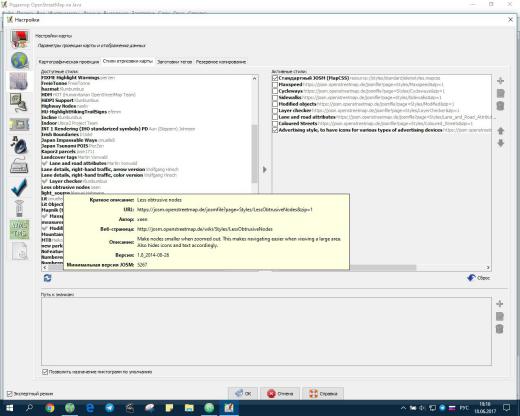Image resolution: width=520 pixels, height=416 pixels.
Task: Move selected style down with arrow icon
Action: [x=500, y=143]
